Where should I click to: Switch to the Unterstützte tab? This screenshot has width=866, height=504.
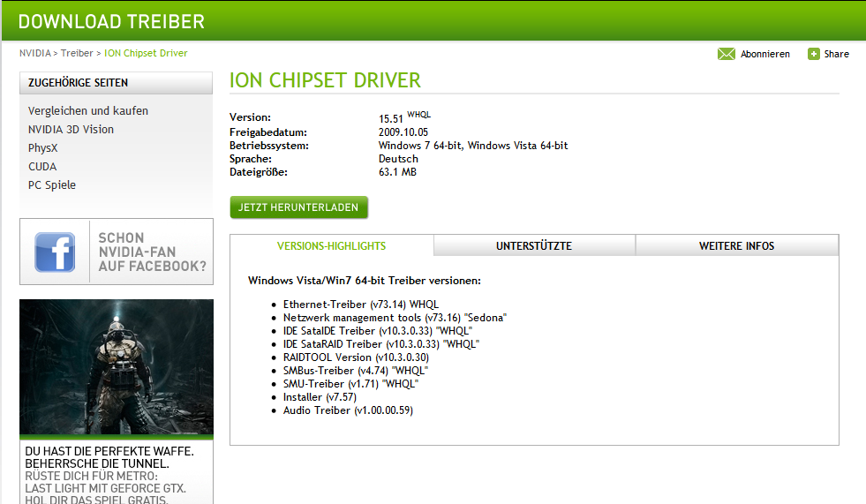[x=534, y=245]
